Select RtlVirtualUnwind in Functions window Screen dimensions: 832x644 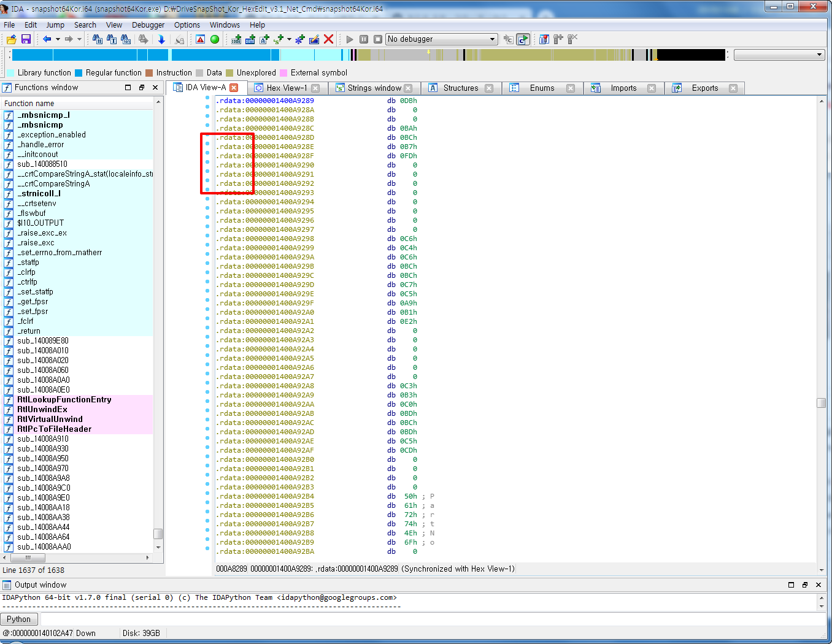pos(50,420)
